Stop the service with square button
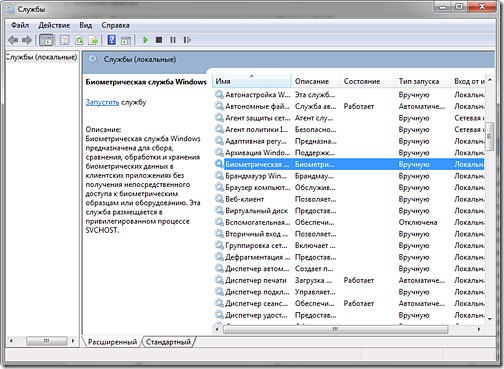 point(159,40)
